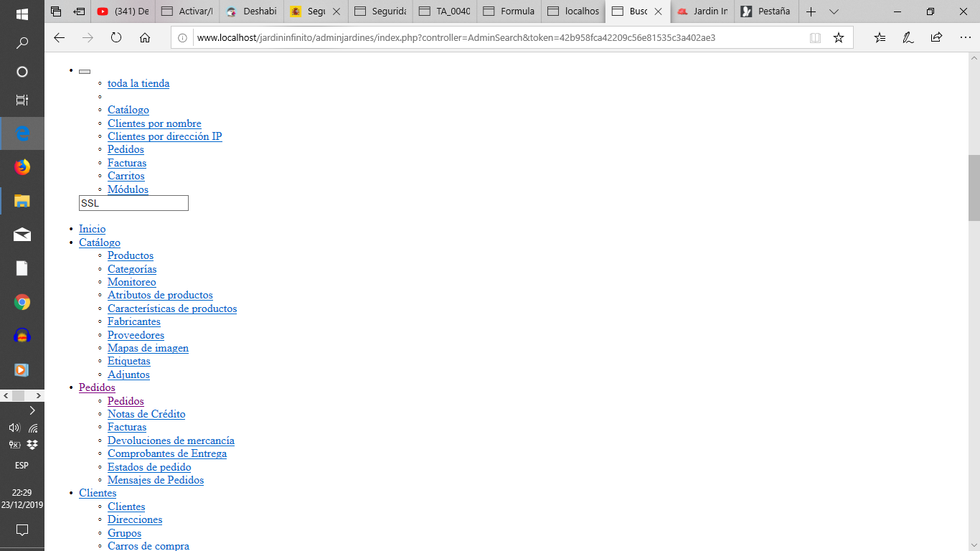Click Dropbox tray icon
Screen dimensions: 980x551
[32, 445]
